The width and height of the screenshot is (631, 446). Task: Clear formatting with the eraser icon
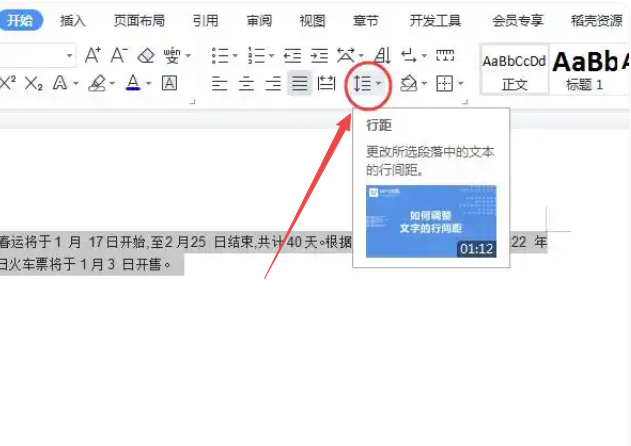pos(146,56)
